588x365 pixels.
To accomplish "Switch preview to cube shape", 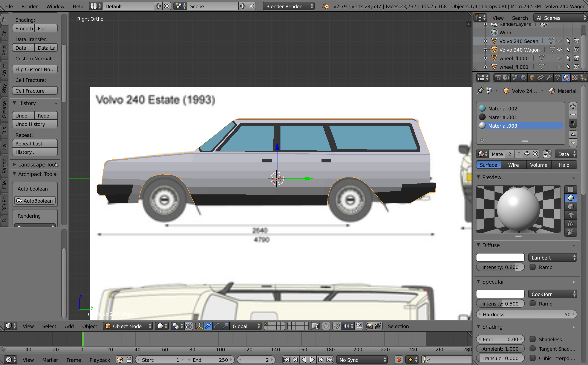I will (x=571, y=207).
